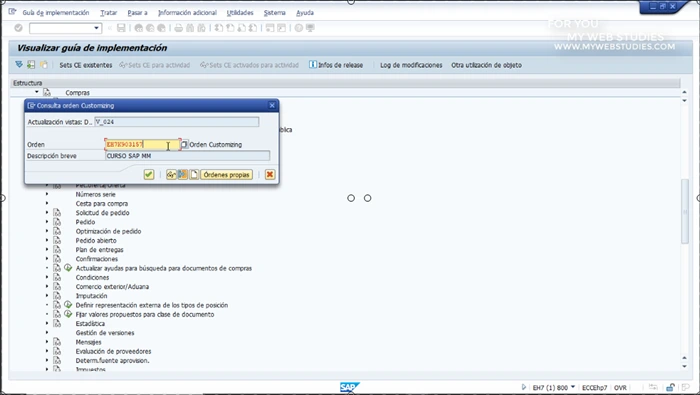Click the green position icon next to expand all
The height and width of the screenshot is (395, 700).
coord(31,65)
